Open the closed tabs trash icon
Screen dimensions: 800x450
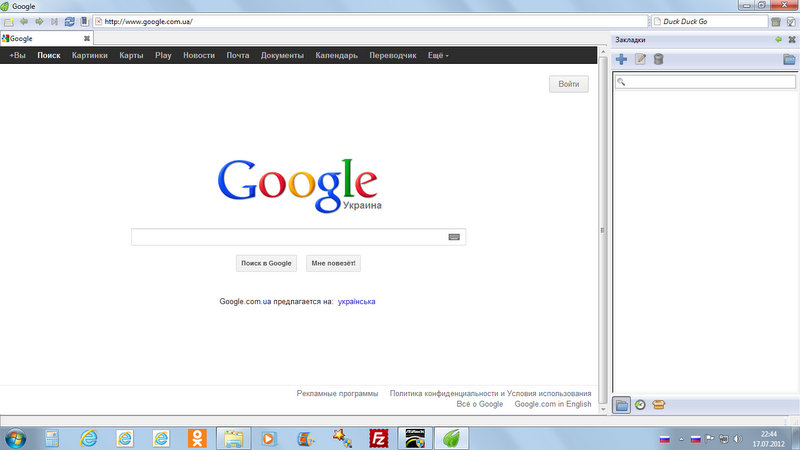click(x=776, y=21)
